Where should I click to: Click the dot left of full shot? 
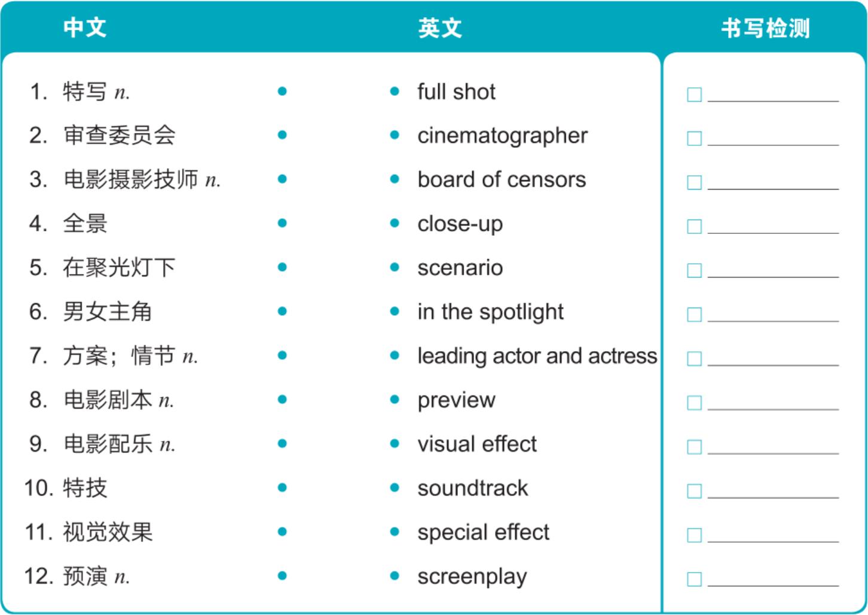tap(395, 92)
